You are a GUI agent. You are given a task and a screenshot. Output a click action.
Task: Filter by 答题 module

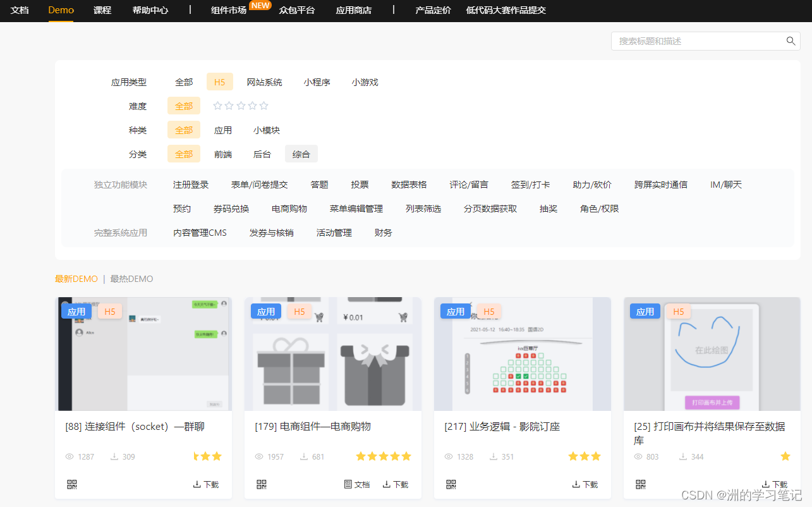pos(320,185)
